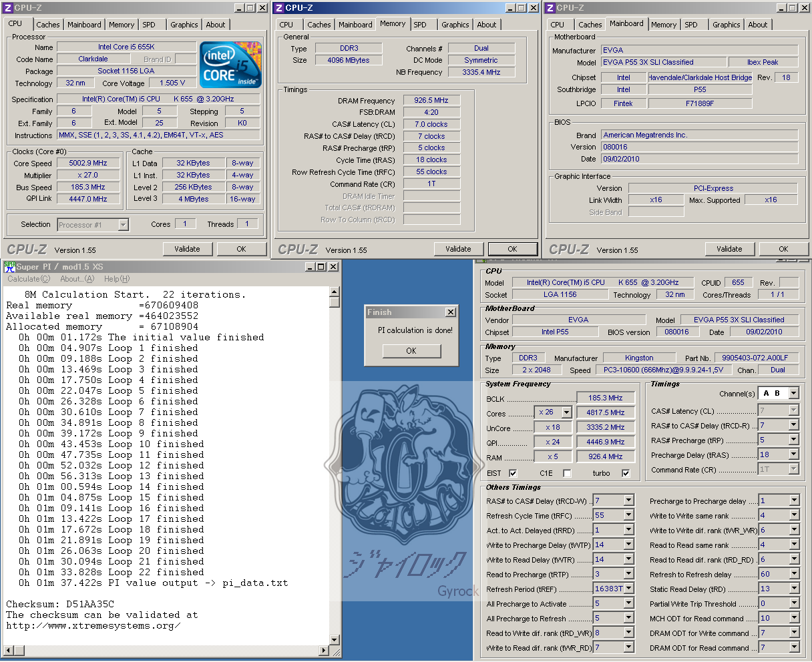
Task: Click the Super PI title bar icon
Action: point(9,266)
